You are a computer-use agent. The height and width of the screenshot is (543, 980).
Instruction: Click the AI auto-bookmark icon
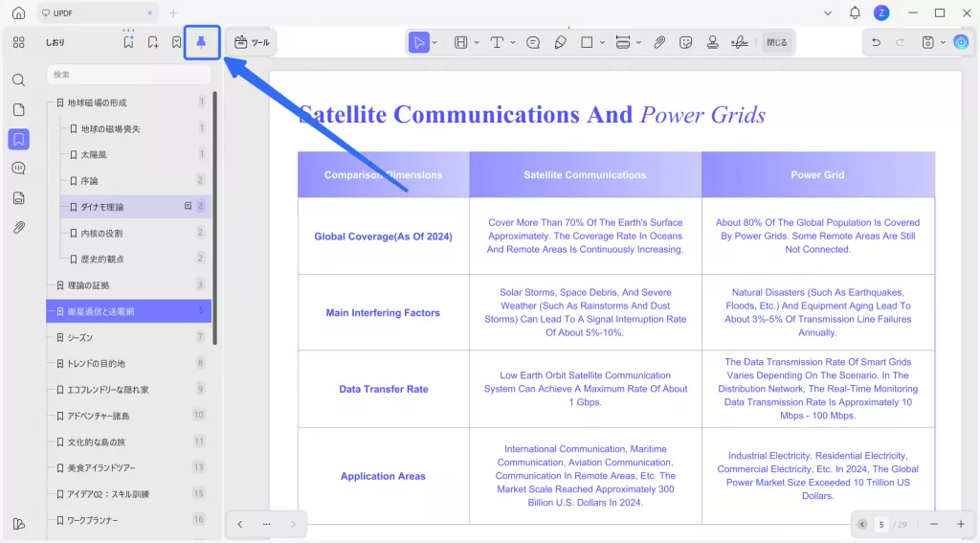click(x=128, y=42)
